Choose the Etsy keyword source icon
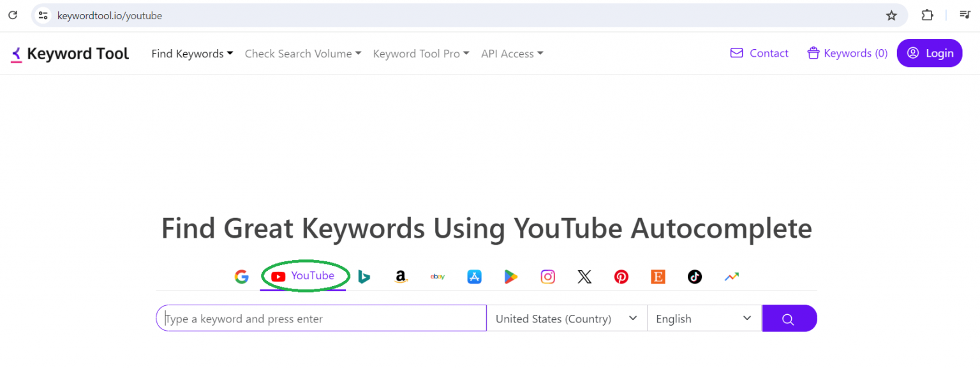Image resolution: width=980 pixels, height=369 pixels. [658, 277]
